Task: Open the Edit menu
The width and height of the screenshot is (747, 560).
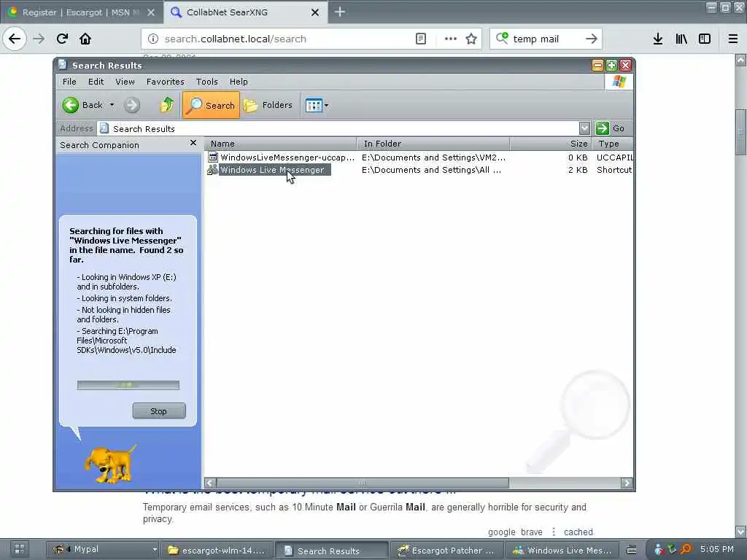Action: pos(96,82)
